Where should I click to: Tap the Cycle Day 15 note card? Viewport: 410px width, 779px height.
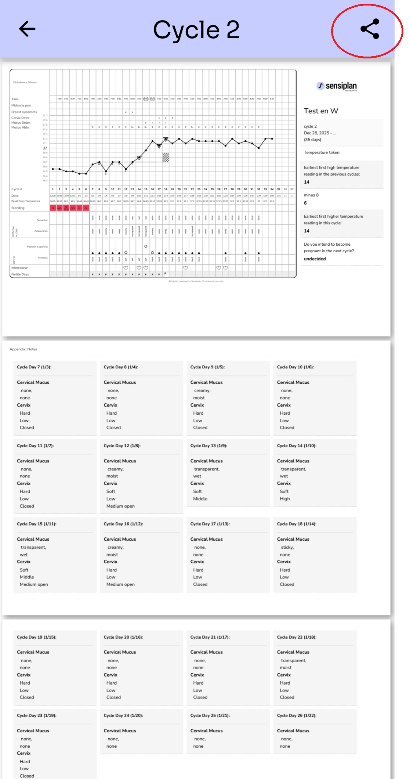tap(55, 555)
